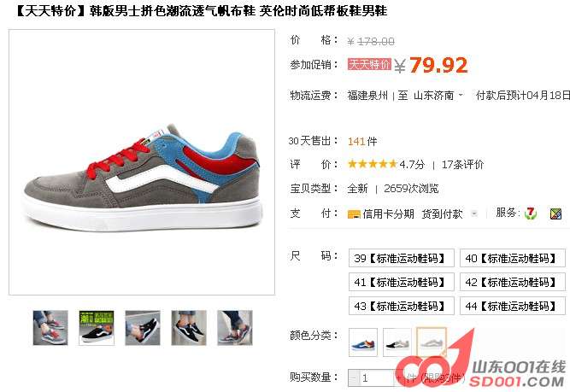Pick the selected gray shoe color swatch

click(432, 342)
